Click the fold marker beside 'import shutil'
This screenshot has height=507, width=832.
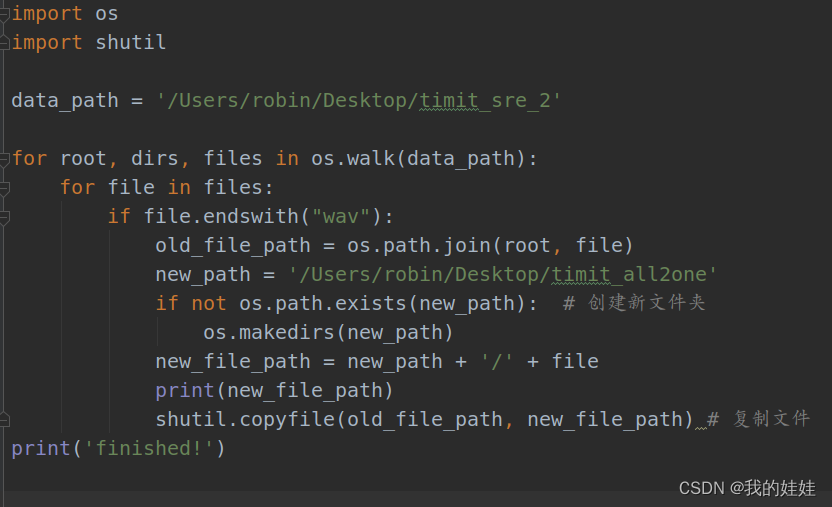[4, 43]
